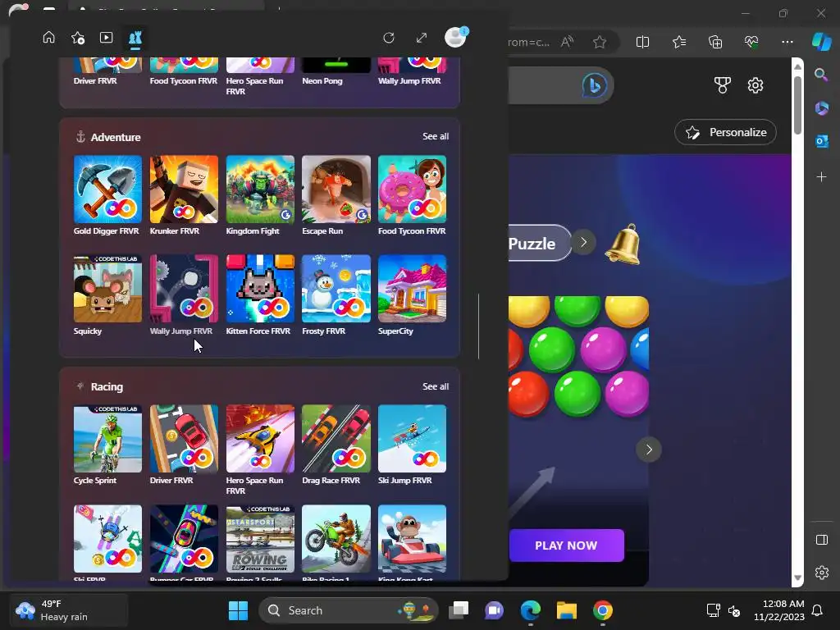Open Microsoft 365 sidebar icon
Image resolution: width=840 pixels, height=630 pixels.
click(821, 108)
